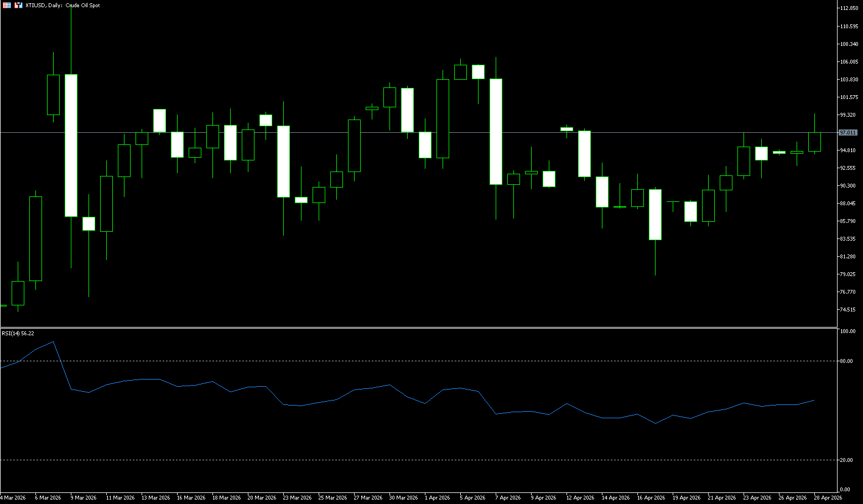Open the Depth of Market icon

pos(19,5)
